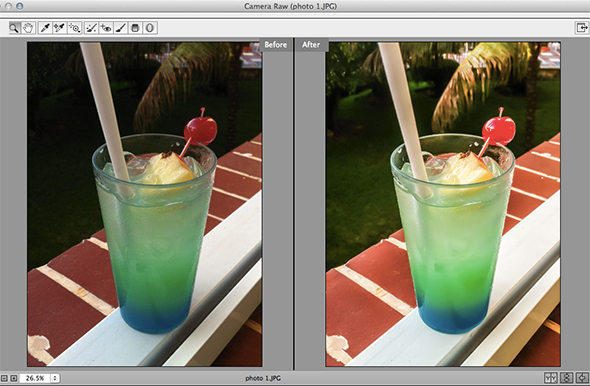
Task: Zoom in with the plus button
Action: (x=14, y=378)
